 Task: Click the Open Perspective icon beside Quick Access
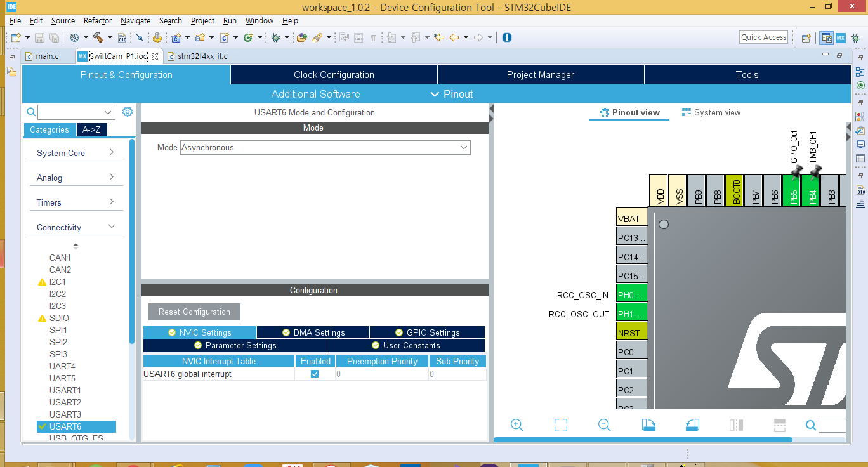pos(806,37)
